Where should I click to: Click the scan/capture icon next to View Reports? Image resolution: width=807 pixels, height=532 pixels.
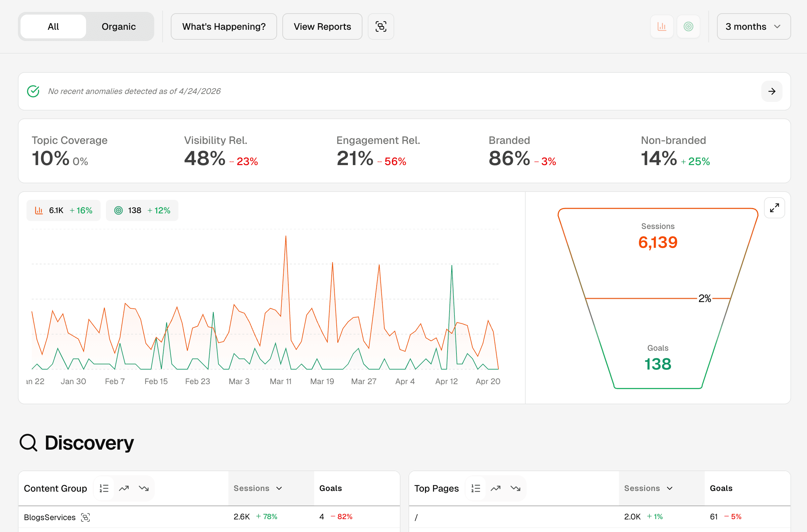(x=380, y=26)
